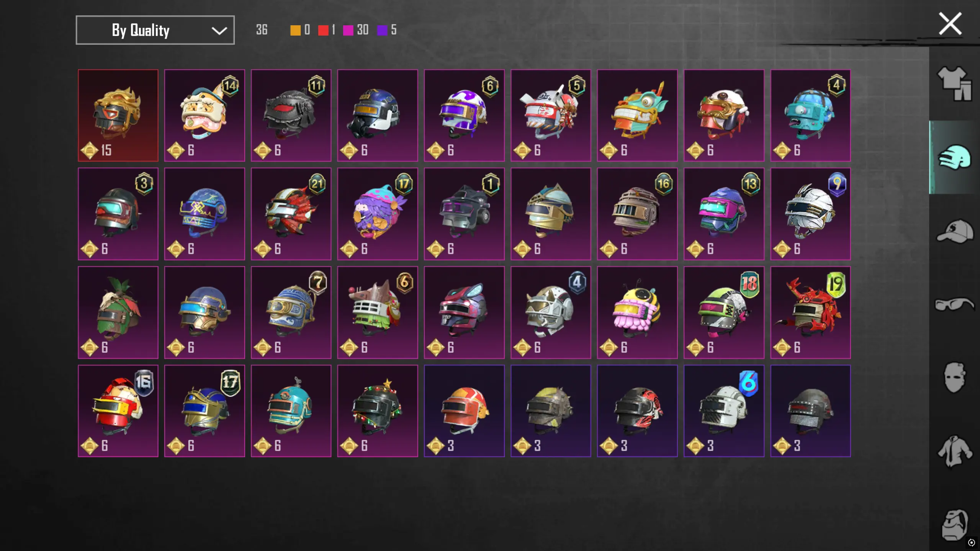Viewport: 980px width, 551px height.
Task: Open the glasses category icon
Action: point(954,304)
